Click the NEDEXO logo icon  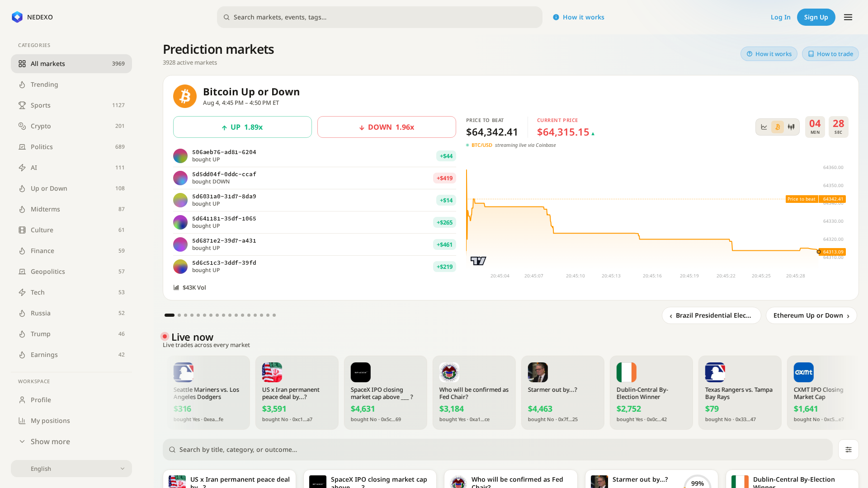tap(17, 17)
